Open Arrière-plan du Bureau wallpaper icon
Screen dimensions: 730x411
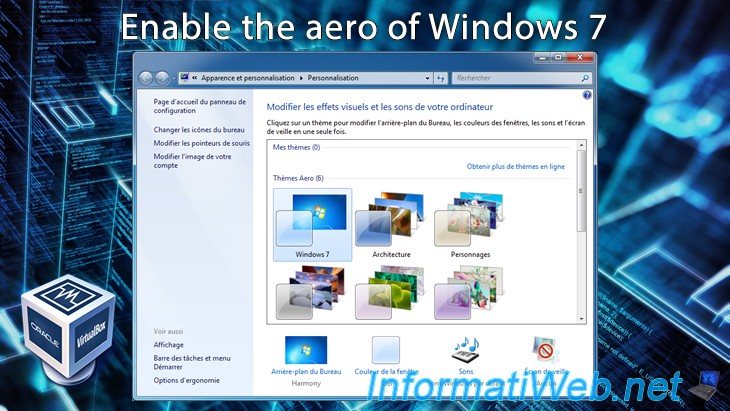(306, 350)
